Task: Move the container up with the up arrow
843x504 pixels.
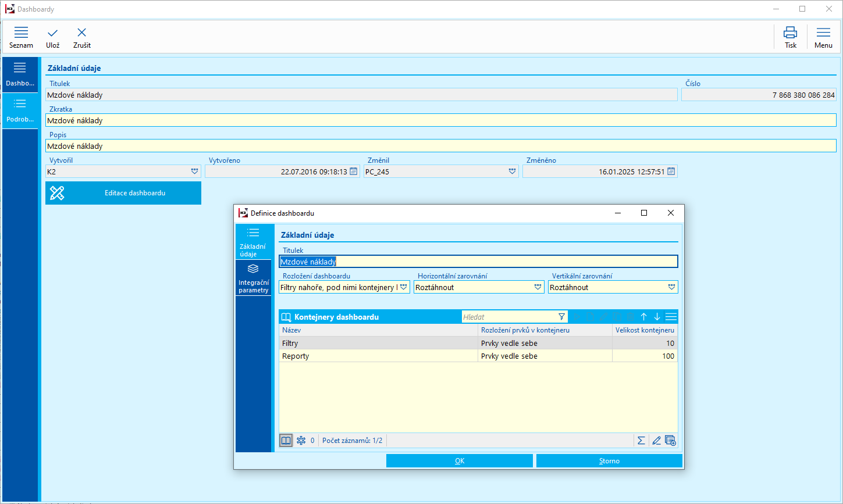Action: [x=644, y=317]
